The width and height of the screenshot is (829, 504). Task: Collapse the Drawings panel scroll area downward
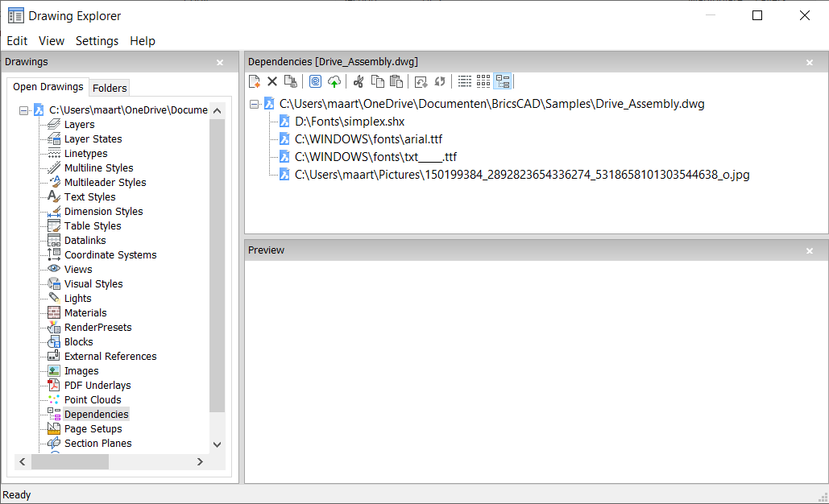click(x=217, y=444)
